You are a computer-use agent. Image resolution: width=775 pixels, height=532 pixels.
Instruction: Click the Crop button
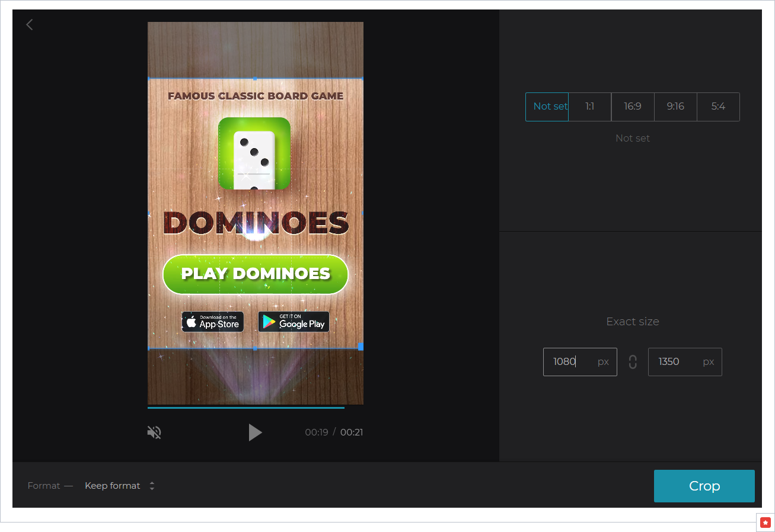[x=704, y=486]
